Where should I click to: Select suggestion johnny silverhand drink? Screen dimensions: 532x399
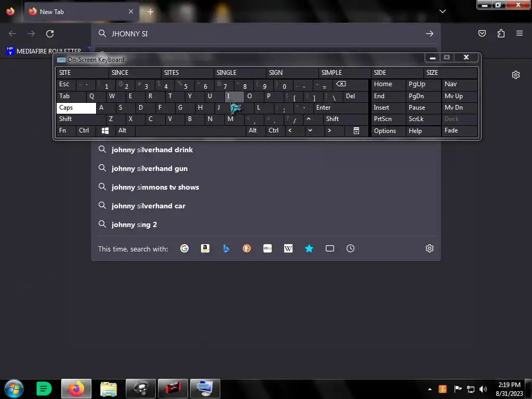tap(266, 150)
